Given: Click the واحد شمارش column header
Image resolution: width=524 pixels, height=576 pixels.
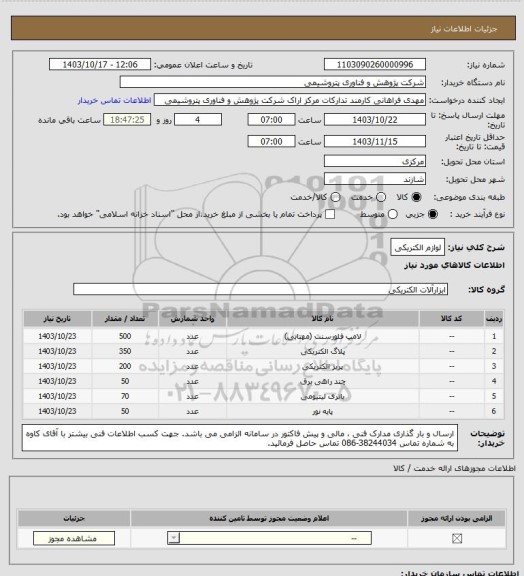Looking at the screenshot, I should (x=192, y=319).
